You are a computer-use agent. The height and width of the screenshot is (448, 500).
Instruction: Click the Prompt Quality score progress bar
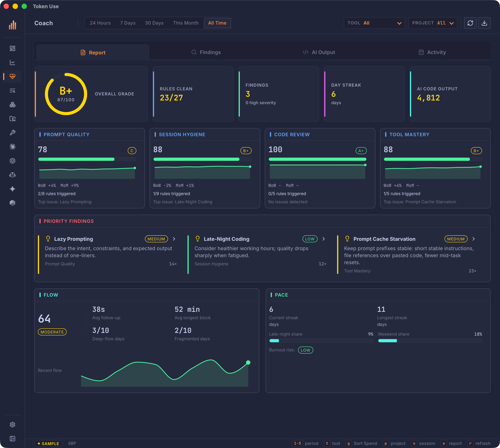pos(87,159)
